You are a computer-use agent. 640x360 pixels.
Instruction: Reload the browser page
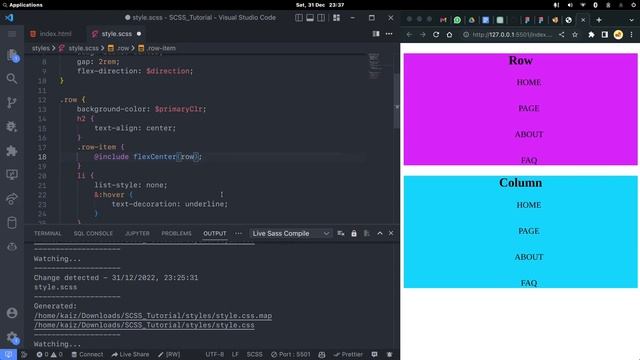pyautogui.click(x=436, y=35)
